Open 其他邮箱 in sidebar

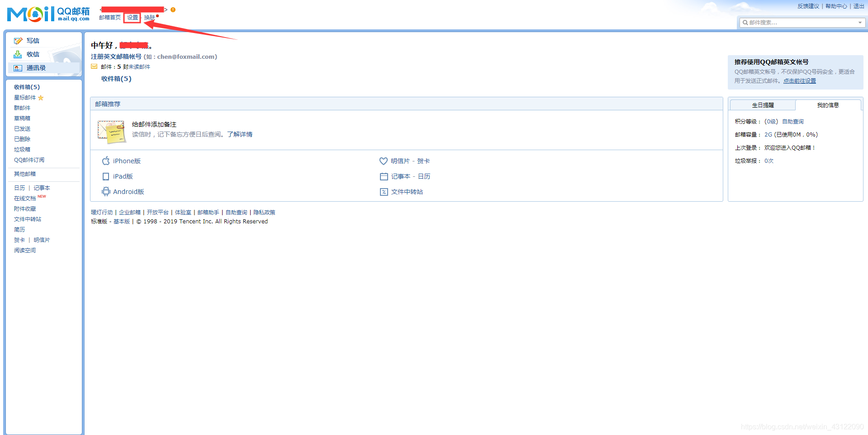[25, 174]
